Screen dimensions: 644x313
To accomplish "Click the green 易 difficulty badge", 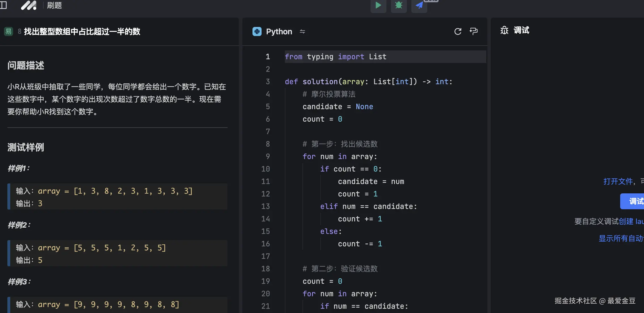I will click(x=9, y=31).
